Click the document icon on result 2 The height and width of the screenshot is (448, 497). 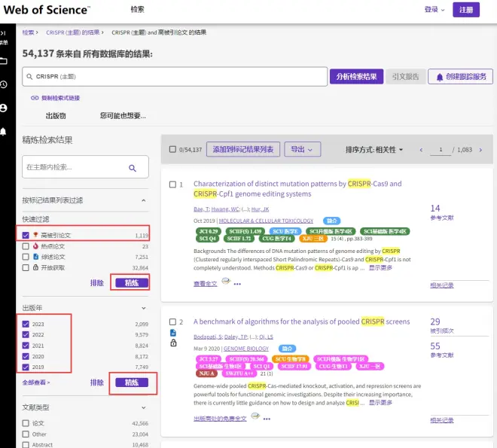[x=173, y=333]
